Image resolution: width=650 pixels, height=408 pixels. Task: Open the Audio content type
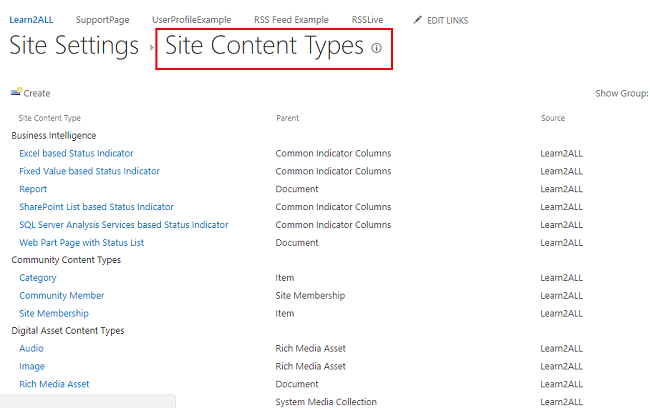[31, 349]
